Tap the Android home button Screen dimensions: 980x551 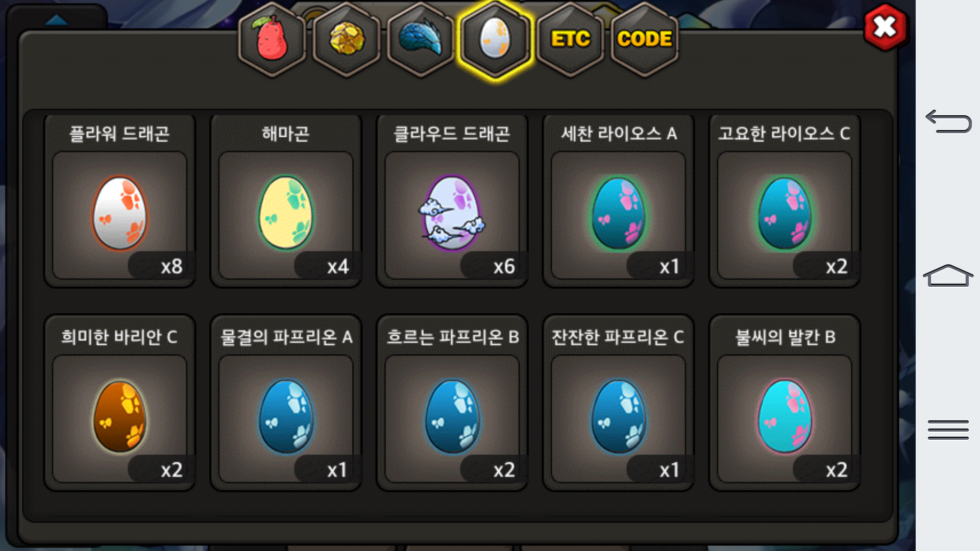click(948, 275)
